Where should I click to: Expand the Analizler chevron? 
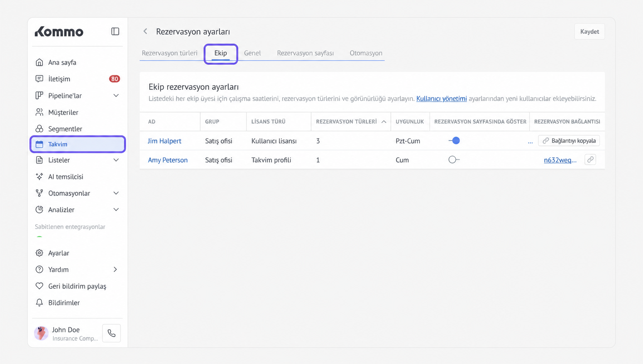point(116,210)
